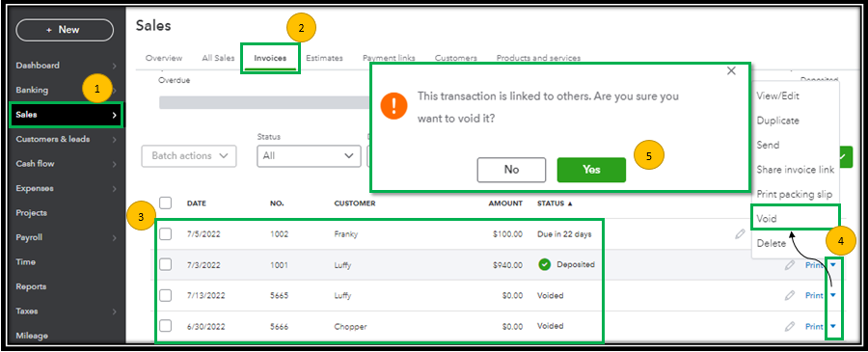Choose Share invoice link option

[x=795, y=170]
